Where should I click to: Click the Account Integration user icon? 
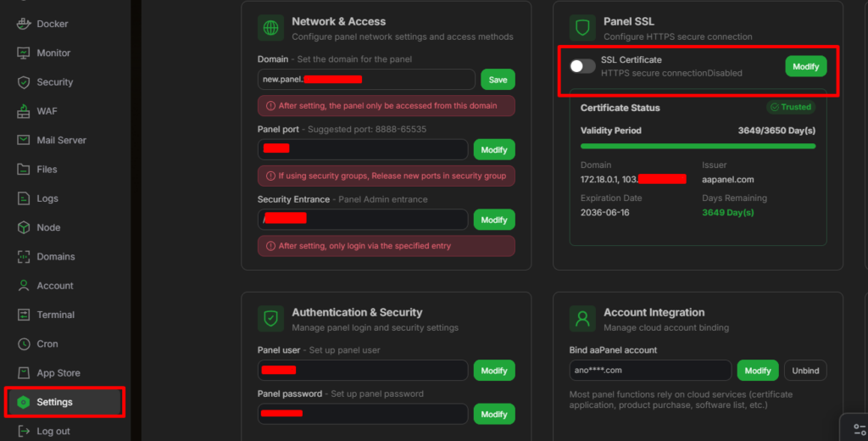[582, 319]
